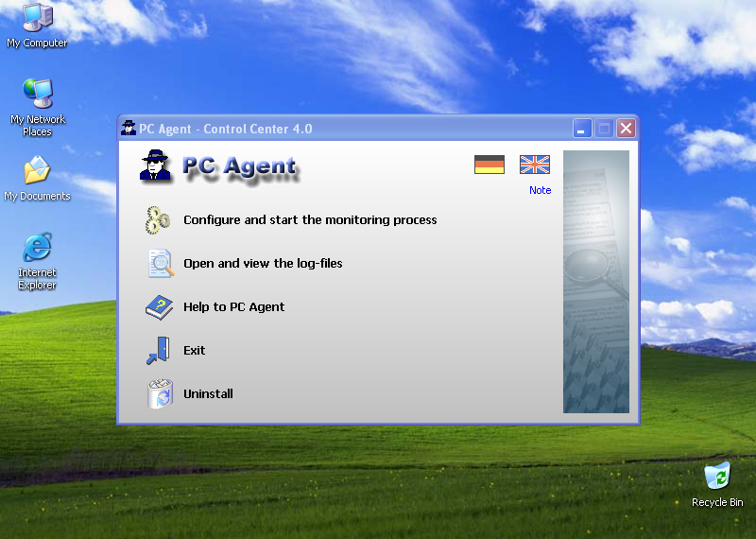This screenshot has height=539, width=756.
Task: Click the window title 'PC Agent - Control Center 4.0'
Action: point(226,129)
